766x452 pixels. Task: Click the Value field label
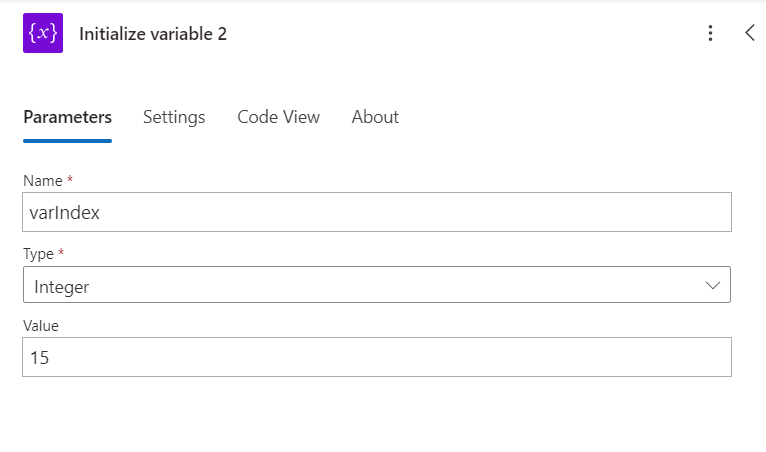point(41,326)
